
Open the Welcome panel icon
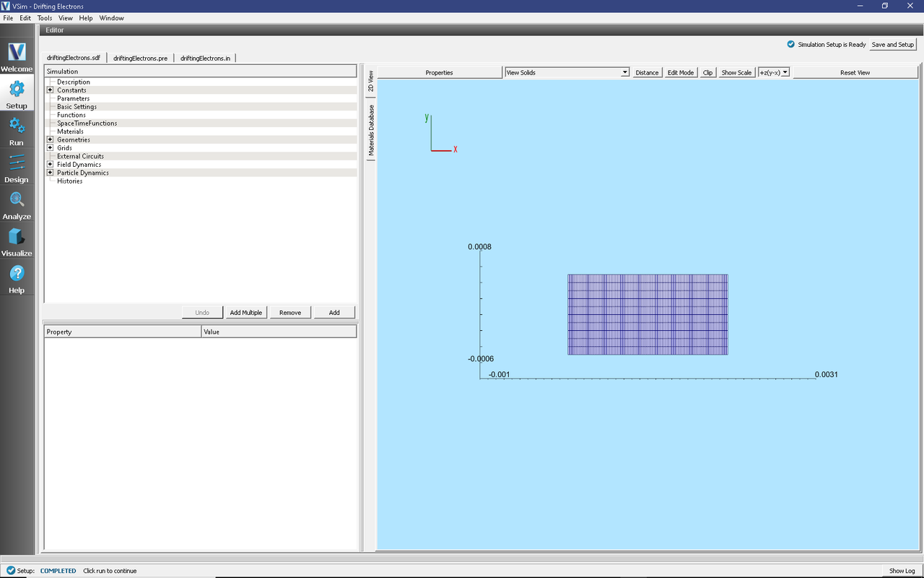(x=17, y=53)
